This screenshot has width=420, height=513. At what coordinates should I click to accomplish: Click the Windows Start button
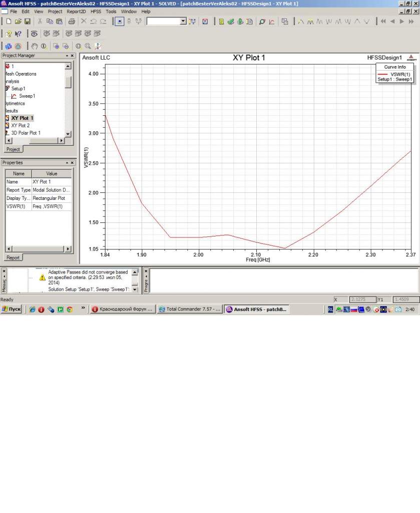11,310
